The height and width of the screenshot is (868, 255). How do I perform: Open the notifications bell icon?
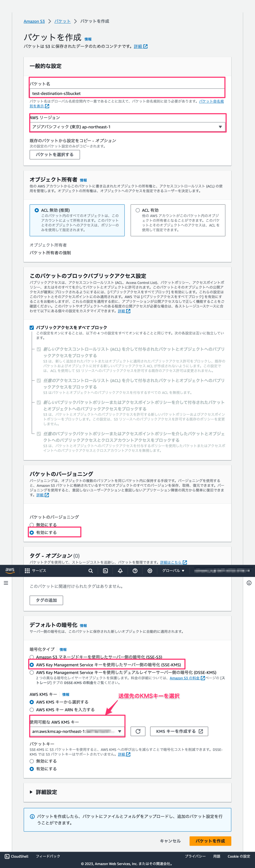click(120, 571)
